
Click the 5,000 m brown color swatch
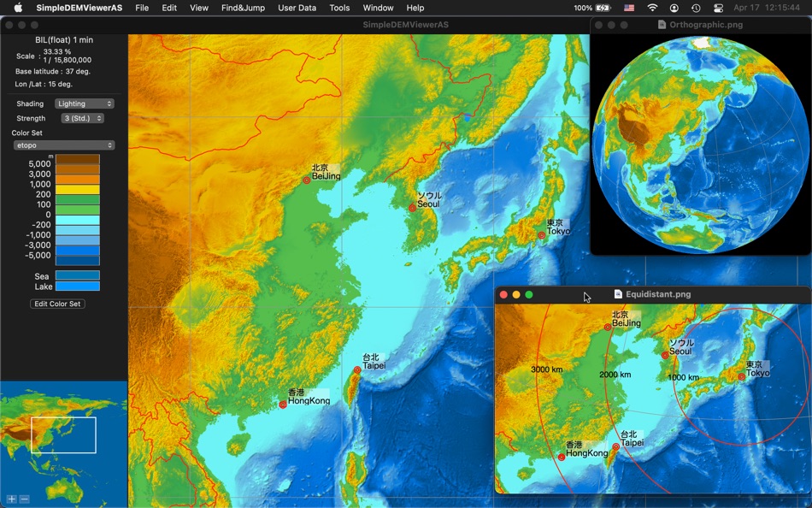pos(78,159)
